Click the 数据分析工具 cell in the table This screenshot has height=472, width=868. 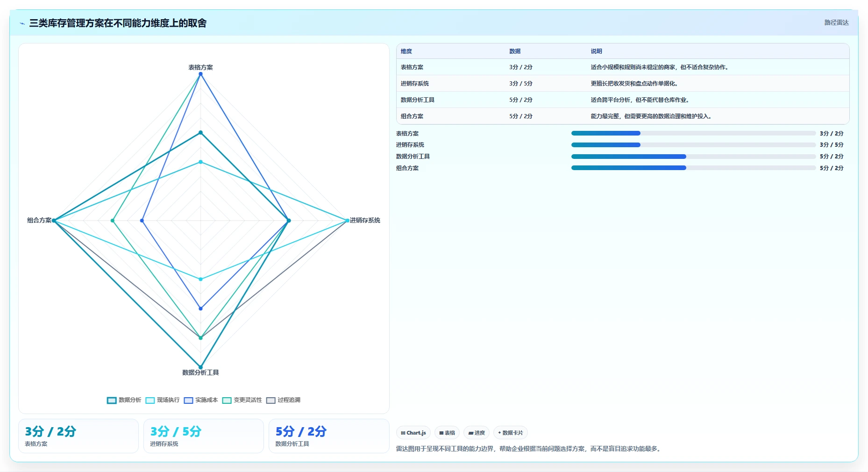(x=418, y=100)
